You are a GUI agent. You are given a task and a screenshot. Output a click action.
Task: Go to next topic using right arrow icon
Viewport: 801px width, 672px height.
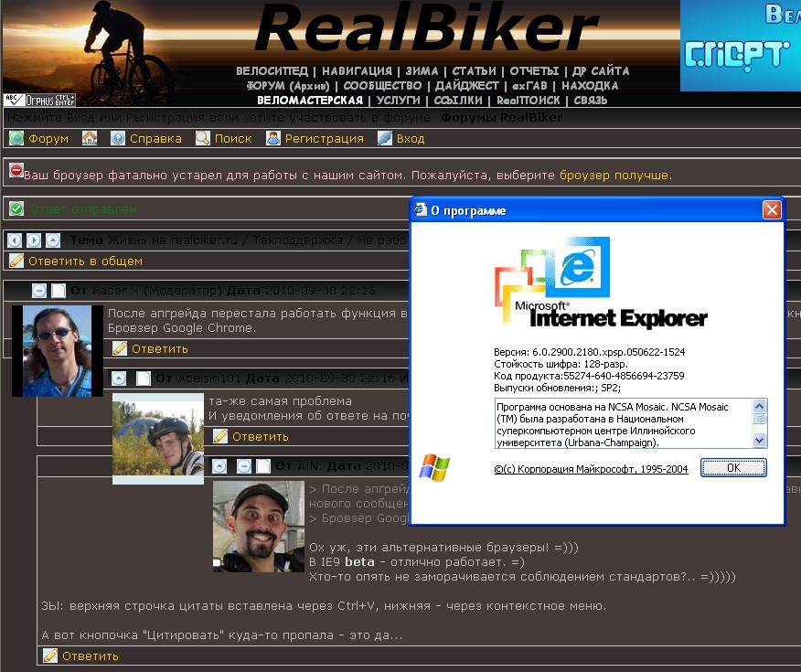[33, 240]
